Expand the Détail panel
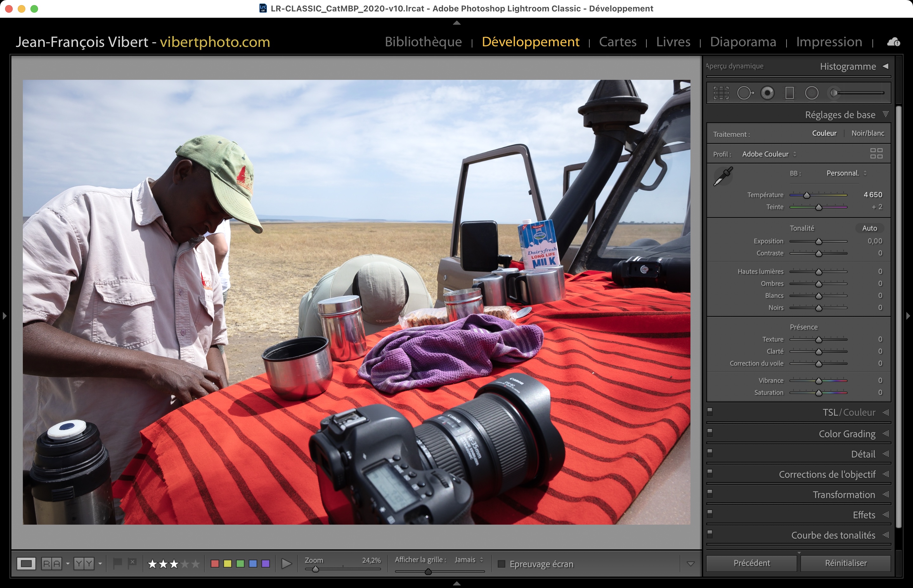The width and height of the screenshot is (913, 588). (x=863, y=454)
